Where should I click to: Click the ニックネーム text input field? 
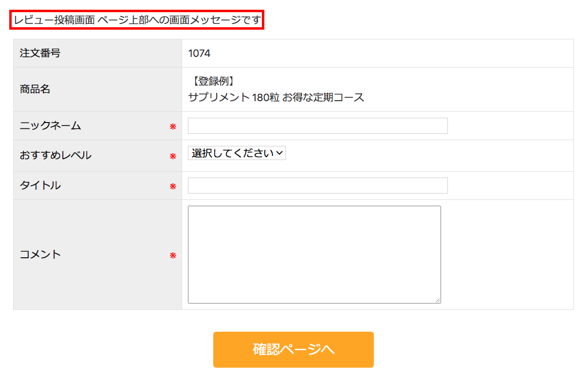(317, 125)
